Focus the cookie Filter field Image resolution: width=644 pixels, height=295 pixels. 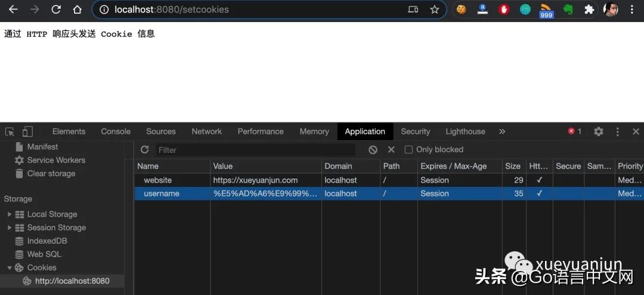(x=255, y=150)
